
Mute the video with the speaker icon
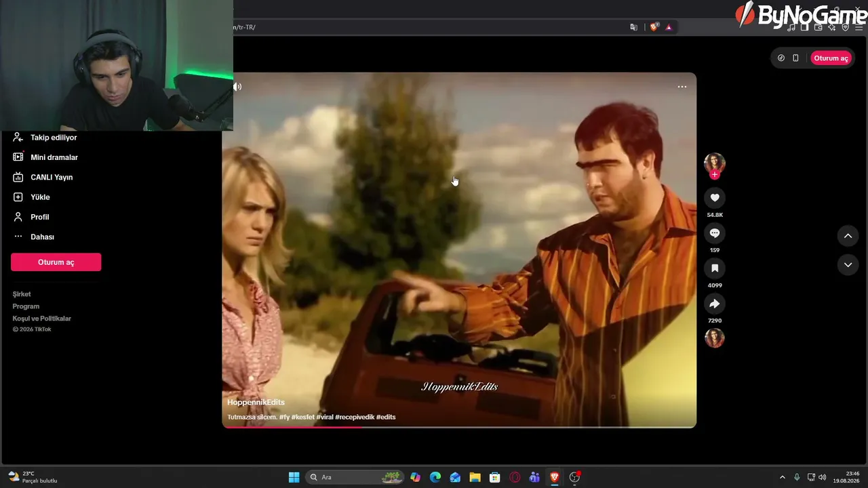(237, 87)
